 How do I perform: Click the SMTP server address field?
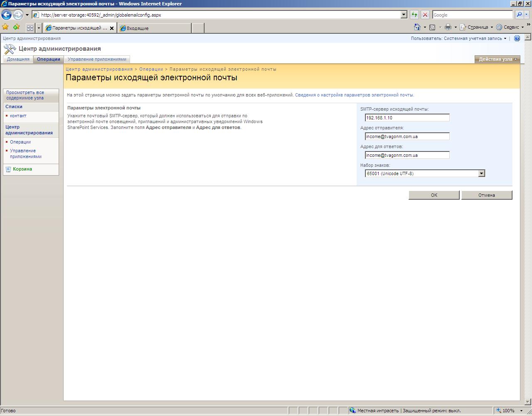407,118
